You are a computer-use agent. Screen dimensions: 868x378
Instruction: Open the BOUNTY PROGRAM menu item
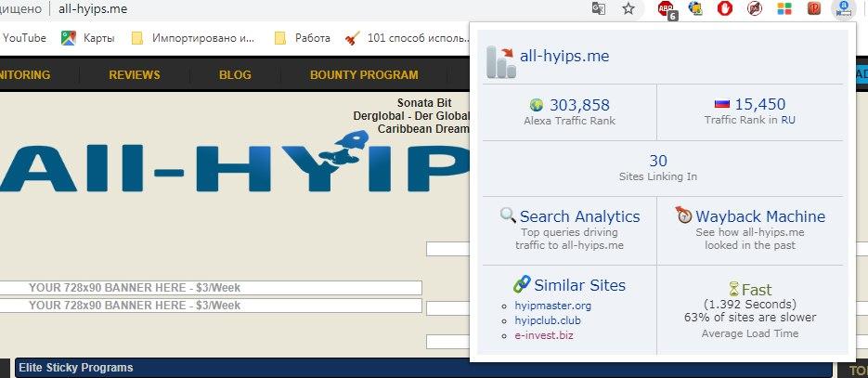[364, 75]
